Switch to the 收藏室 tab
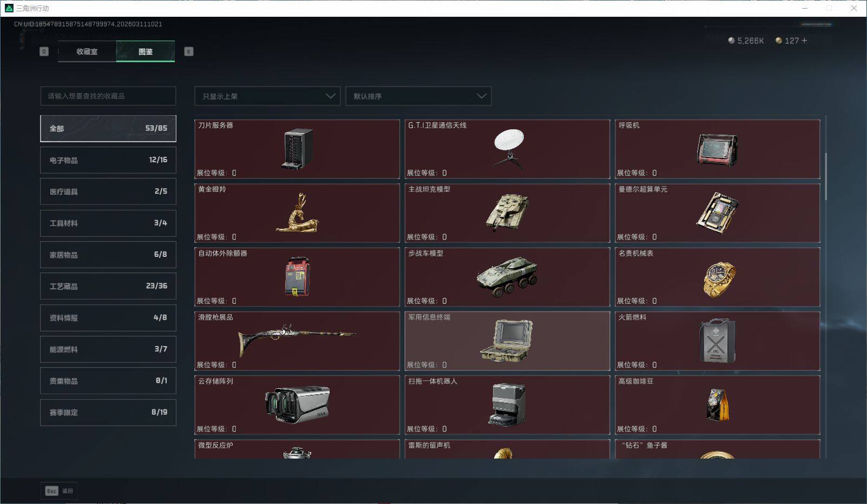Viewport: 867px width, 504px height. 87,51
